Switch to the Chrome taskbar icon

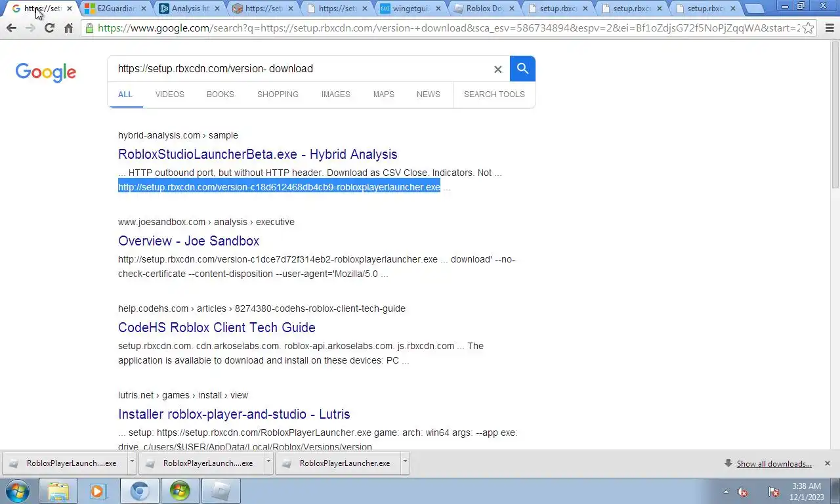click(x=139, y=491)
